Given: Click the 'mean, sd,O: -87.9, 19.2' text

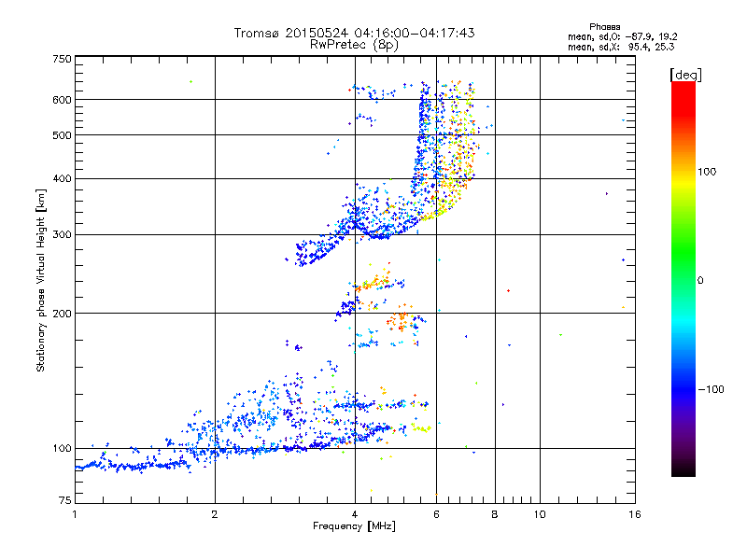Looking at the screenshot, I should (x=622, y=36).
